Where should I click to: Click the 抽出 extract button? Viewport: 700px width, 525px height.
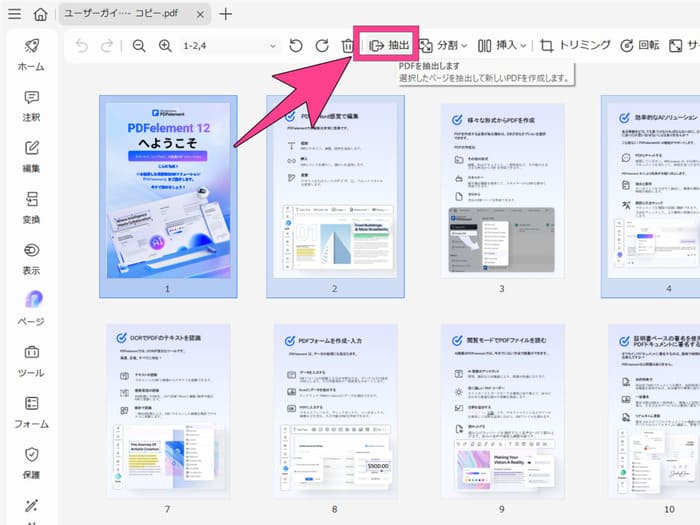tap(388, 45)
